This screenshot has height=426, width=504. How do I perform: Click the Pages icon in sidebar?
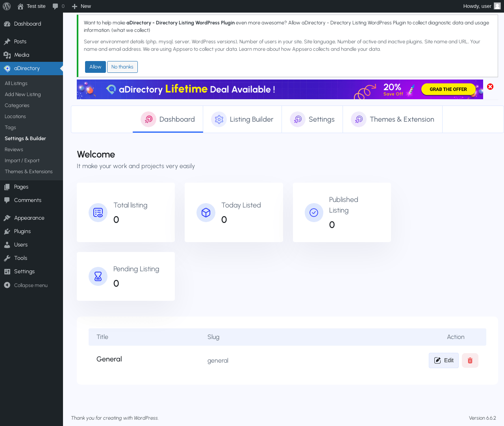tap(7, 187)
